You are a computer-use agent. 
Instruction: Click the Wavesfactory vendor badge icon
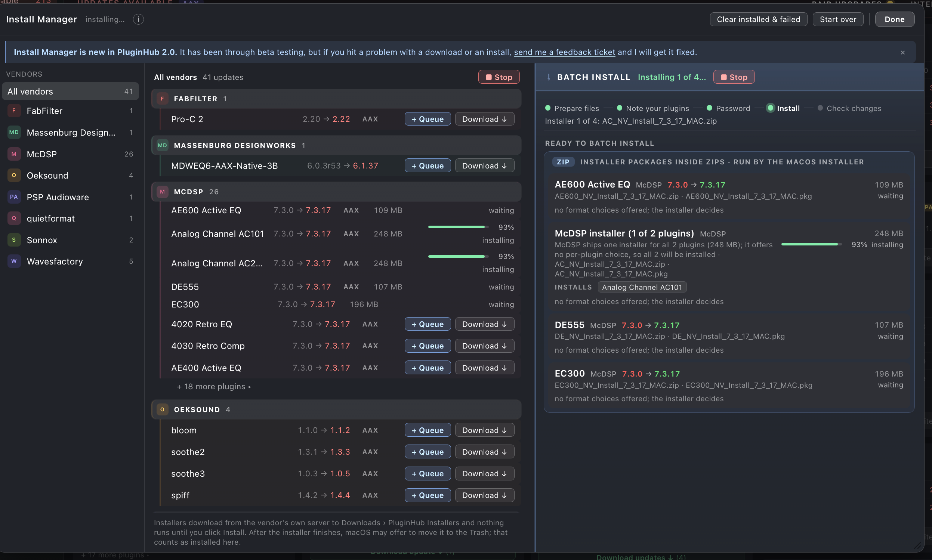pos(14,261)
